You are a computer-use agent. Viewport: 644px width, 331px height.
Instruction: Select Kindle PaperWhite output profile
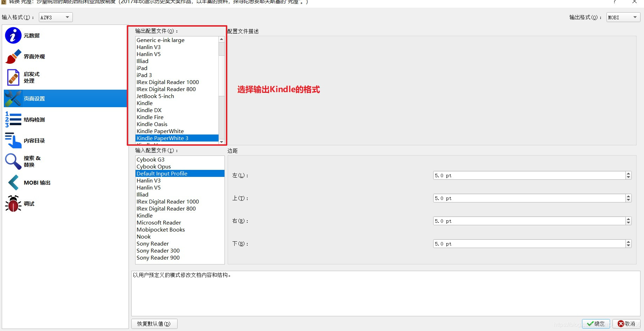pos(177,131)
